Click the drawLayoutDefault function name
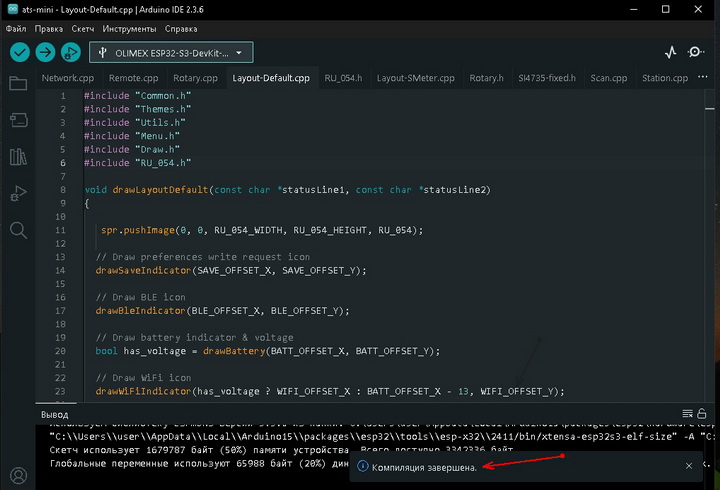 tap(160, 190)
